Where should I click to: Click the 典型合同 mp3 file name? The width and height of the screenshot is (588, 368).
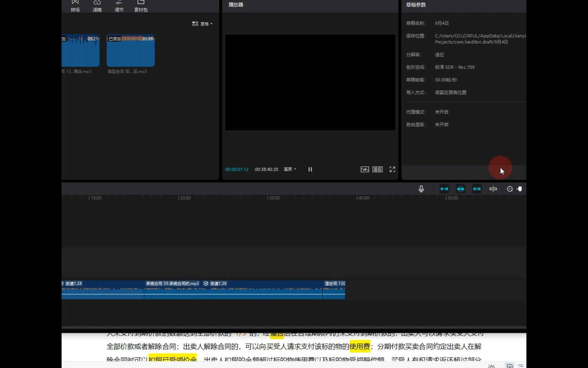tap(127, 72)
